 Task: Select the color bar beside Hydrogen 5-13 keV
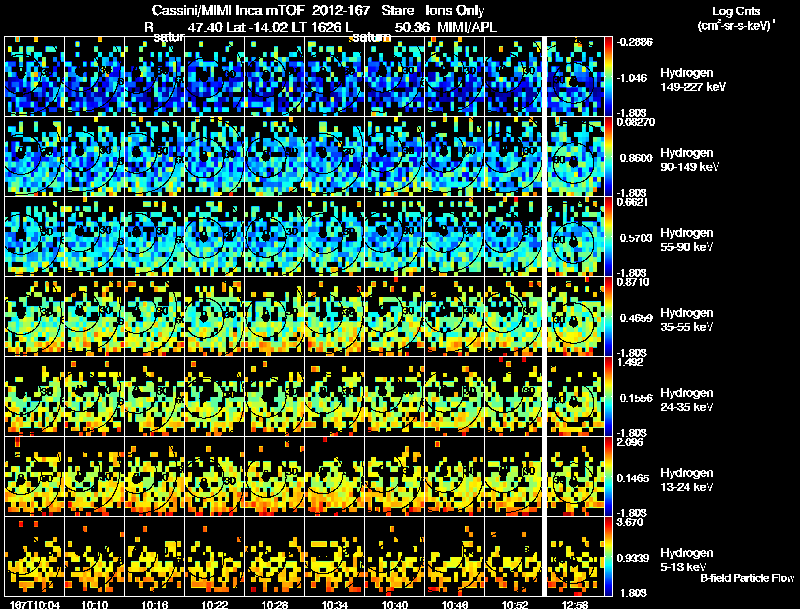[608, 556]
